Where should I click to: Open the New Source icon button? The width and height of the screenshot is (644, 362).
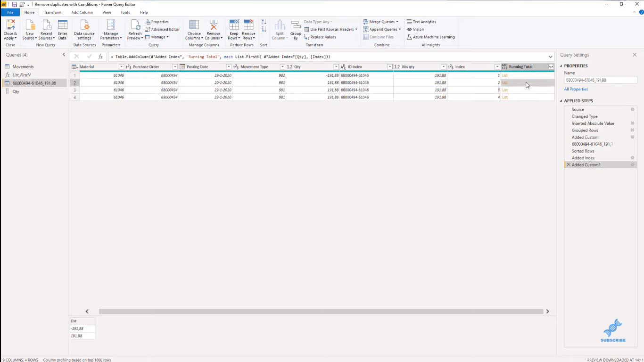[x=30, y=25]
